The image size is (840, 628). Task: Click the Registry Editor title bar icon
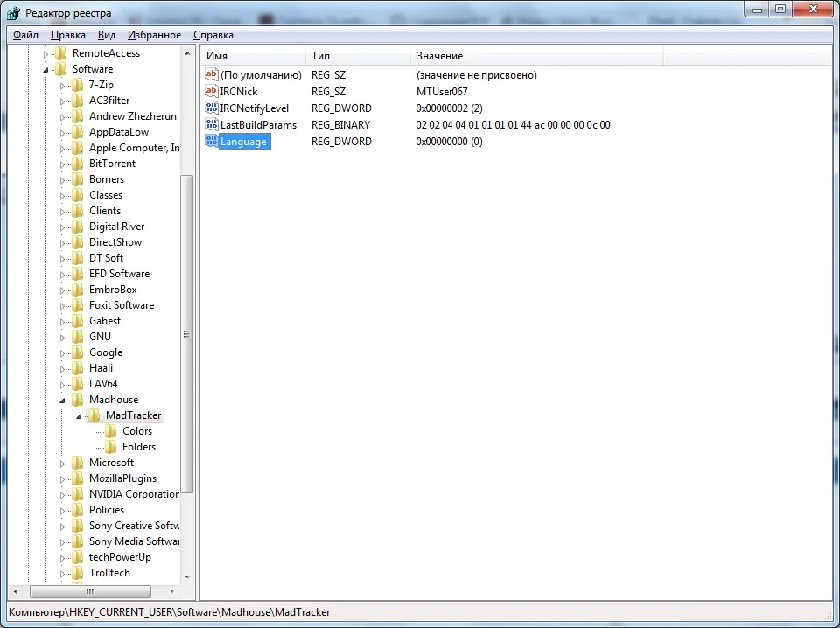coord(14,12)
